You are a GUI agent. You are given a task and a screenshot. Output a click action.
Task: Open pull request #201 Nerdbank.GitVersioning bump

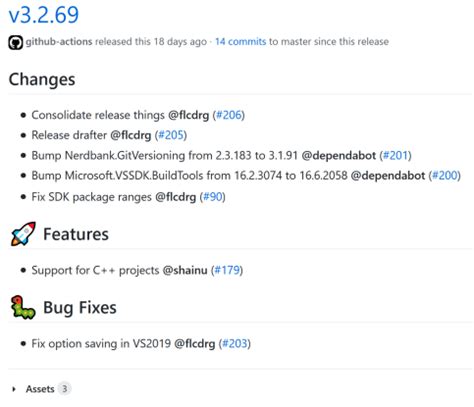click(x=395, y=155)
